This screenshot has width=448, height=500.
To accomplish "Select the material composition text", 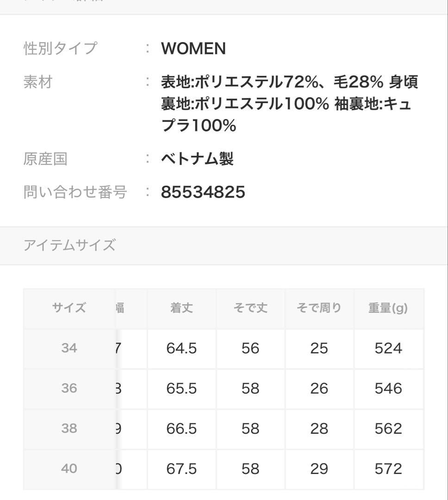I will (289, 104).
